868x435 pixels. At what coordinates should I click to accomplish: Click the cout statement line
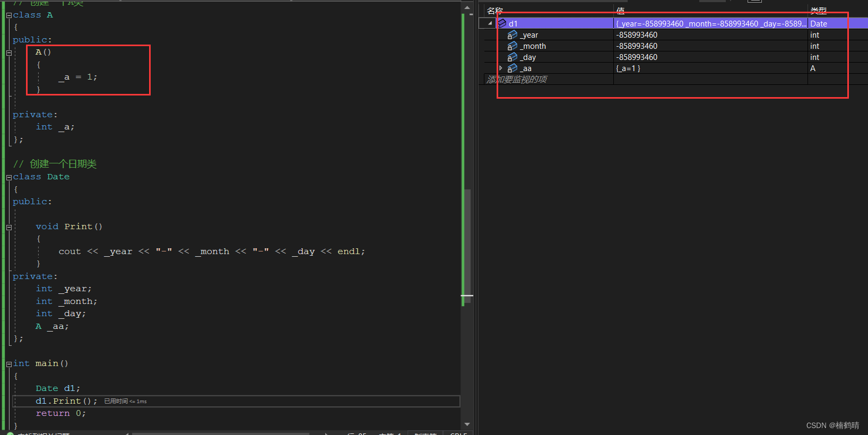click(x=212, y=251)
